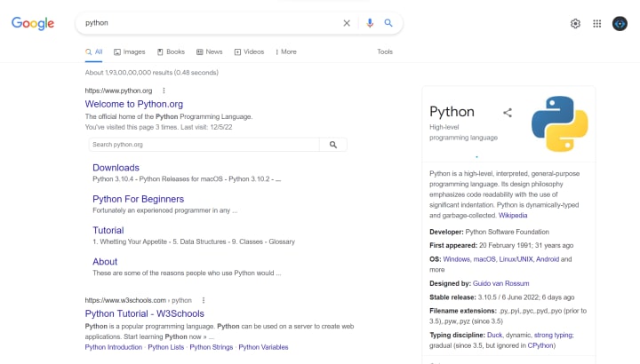
Task: Open Google settings gear
Action: (575, 23)
